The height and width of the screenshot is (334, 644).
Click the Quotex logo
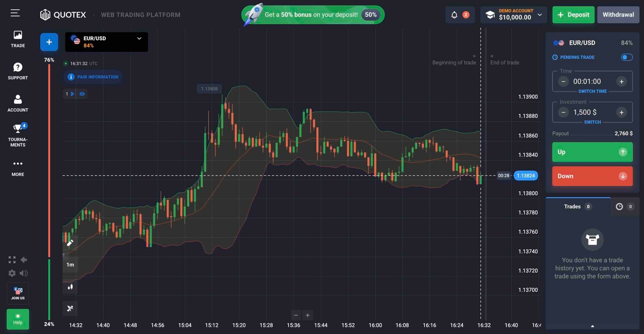click(x=63, y=15)
